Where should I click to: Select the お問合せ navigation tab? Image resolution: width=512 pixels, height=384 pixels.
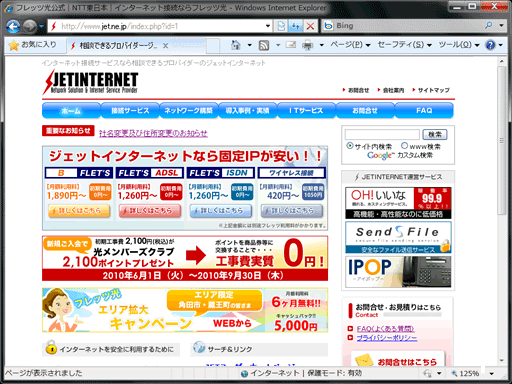365,110
